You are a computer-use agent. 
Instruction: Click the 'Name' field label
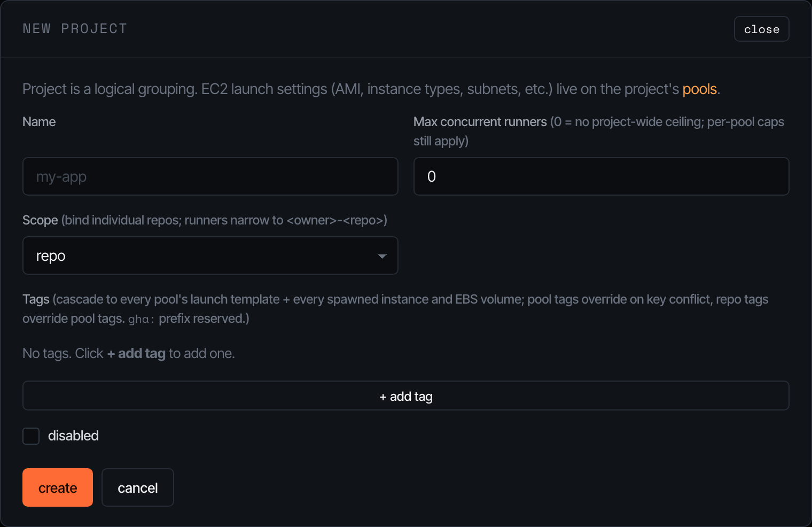39,122
